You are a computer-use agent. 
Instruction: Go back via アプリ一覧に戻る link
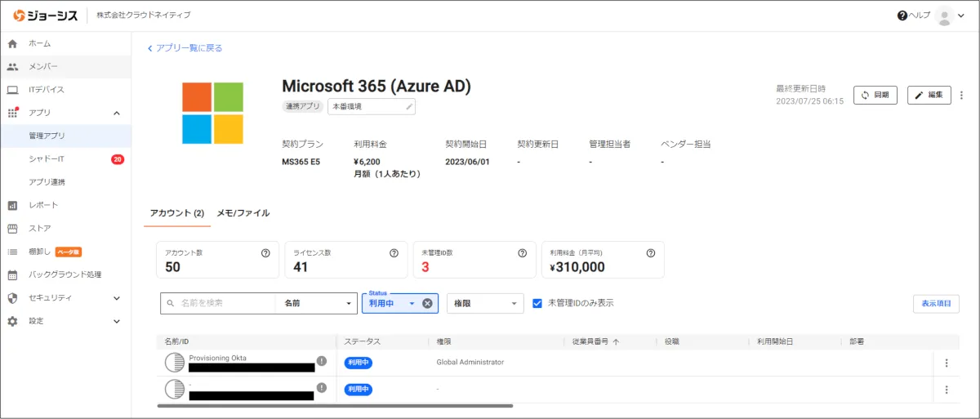185,48
